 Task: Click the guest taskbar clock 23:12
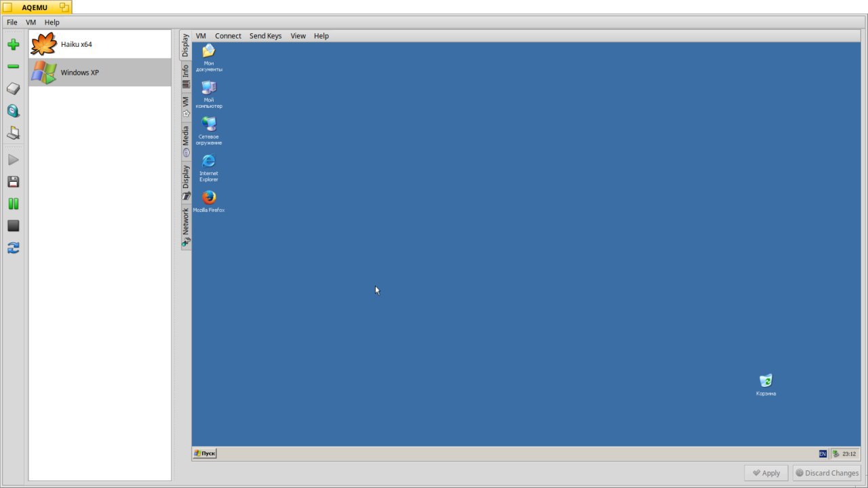click(x=849, y=454)
